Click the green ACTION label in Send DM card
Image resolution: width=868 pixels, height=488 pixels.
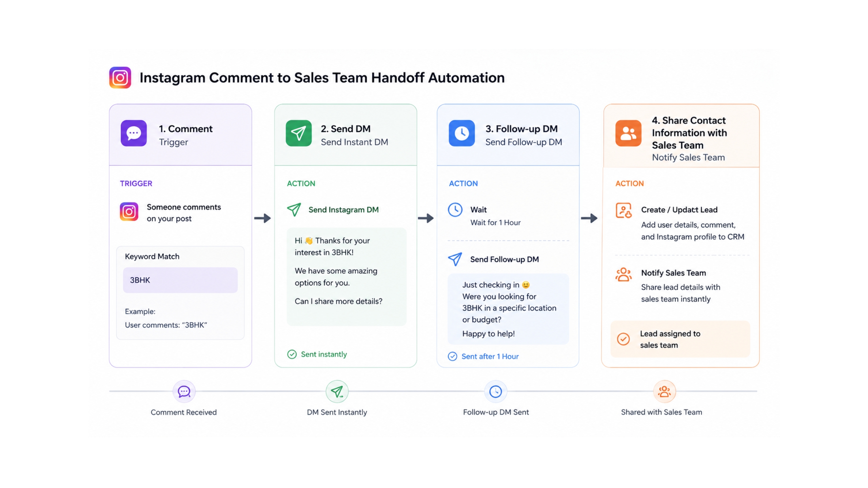point(301,183)
